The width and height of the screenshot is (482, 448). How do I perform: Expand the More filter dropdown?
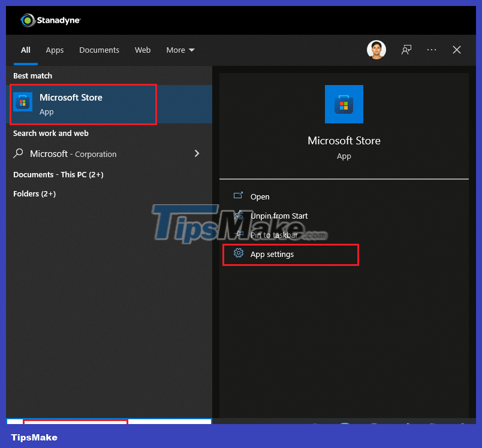click(180, 50)
